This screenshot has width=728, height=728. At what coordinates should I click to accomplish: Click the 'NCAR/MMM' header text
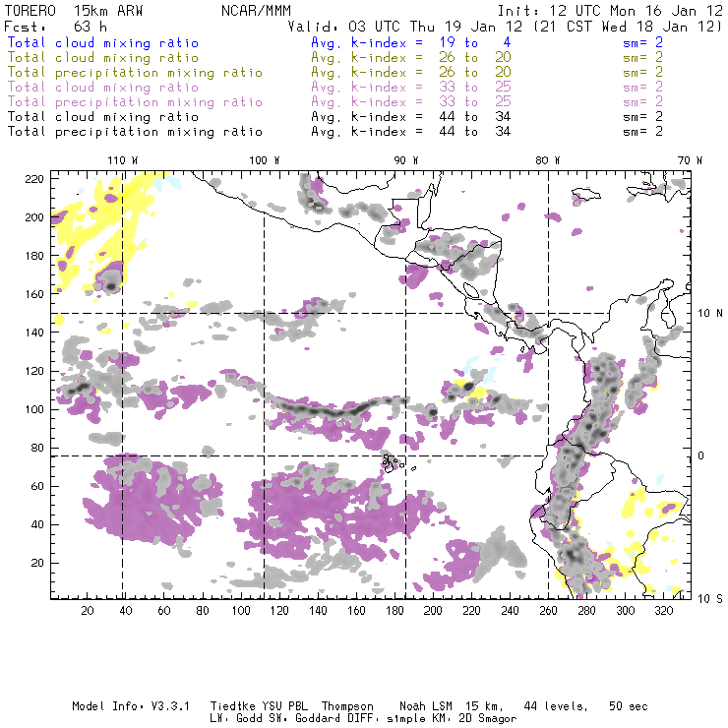[256, 11]
